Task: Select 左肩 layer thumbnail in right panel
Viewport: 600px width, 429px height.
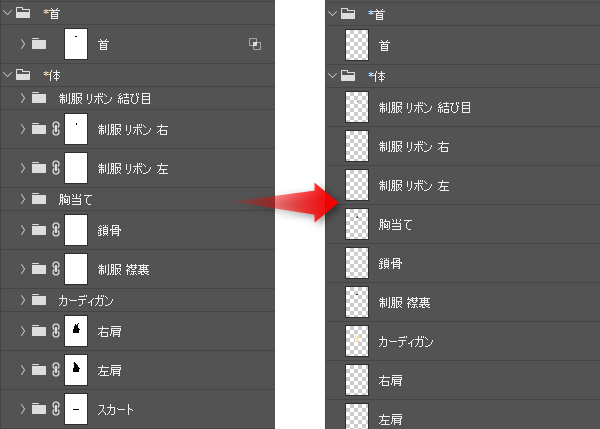Action: pyautogui.click(x=357, y=416)
